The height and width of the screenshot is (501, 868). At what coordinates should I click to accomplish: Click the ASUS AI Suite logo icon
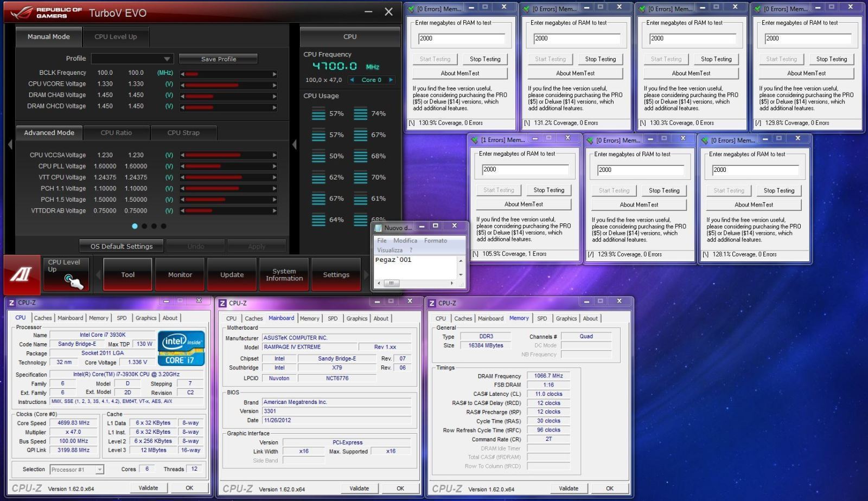point(22,274)
